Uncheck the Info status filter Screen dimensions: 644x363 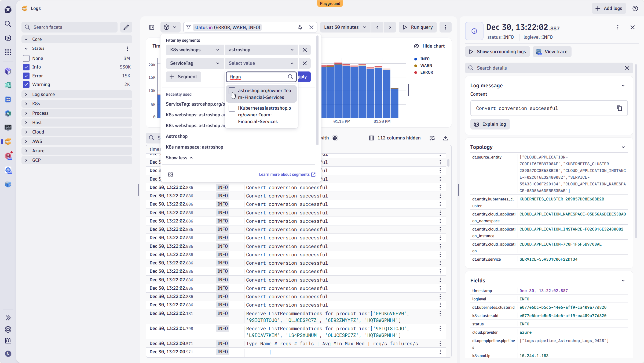[26, 67]
